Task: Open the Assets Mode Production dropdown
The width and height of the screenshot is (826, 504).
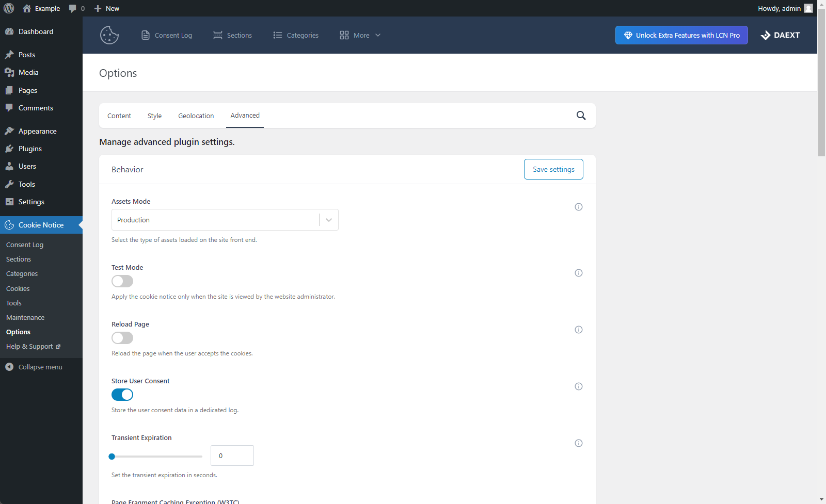Action: coord(225,220)
